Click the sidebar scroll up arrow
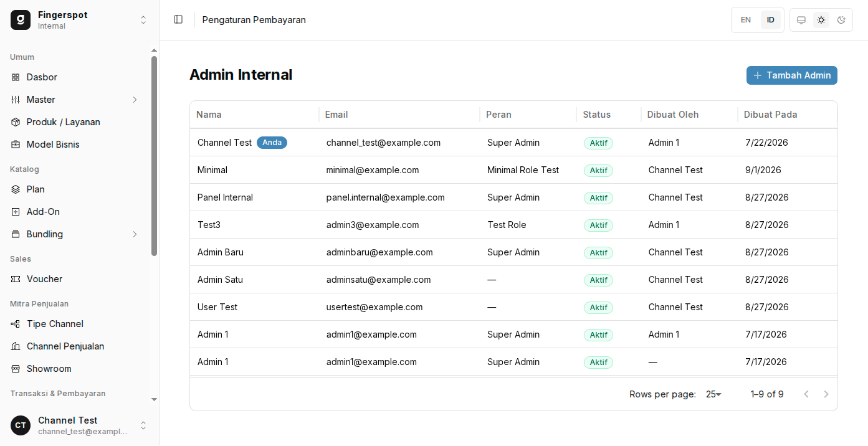The width and height of the screenshot is (868, 446). [x=154, y=50]
